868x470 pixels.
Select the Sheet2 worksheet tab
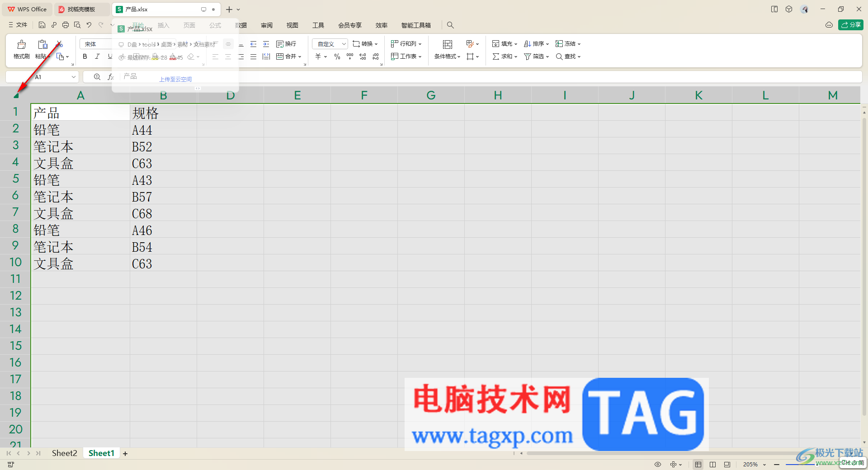pyautogui.click(x=64, y=453)
